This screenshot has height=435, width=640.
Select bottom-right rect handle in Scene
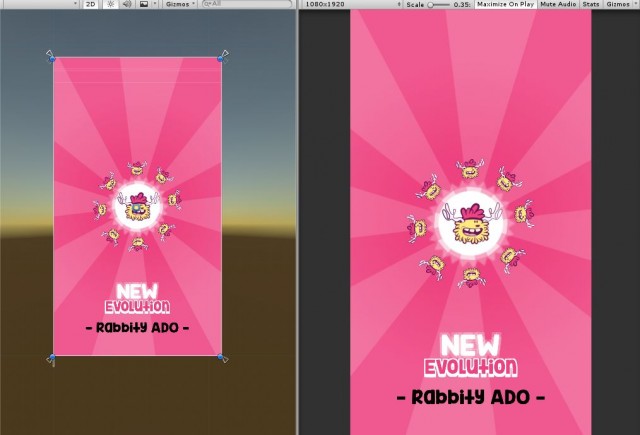(220, 357)
